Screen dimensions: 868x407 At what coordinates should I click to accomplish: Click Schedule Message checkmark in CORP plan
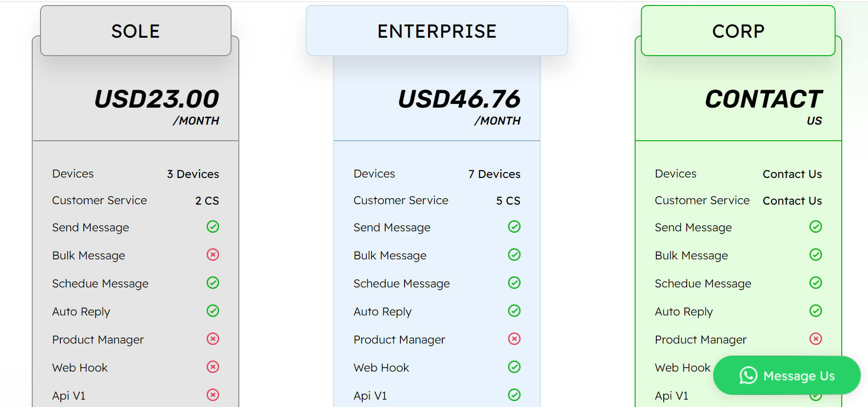[x=816, y=283]
